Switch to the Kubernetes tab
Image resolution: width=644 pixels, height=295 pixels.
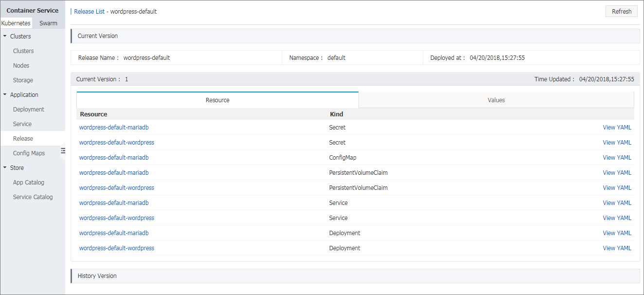point(16,23)
